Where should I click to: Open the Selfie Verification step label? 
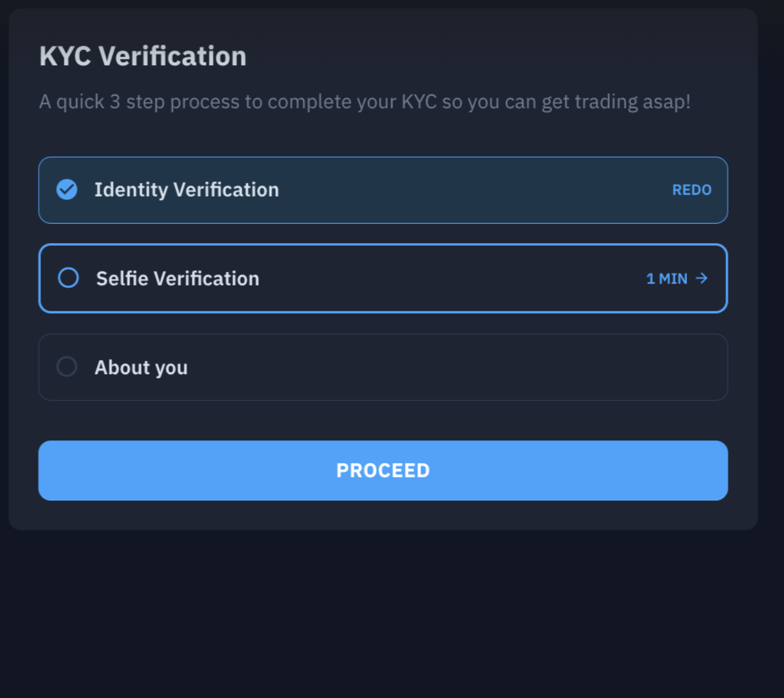tap(177, 278)
